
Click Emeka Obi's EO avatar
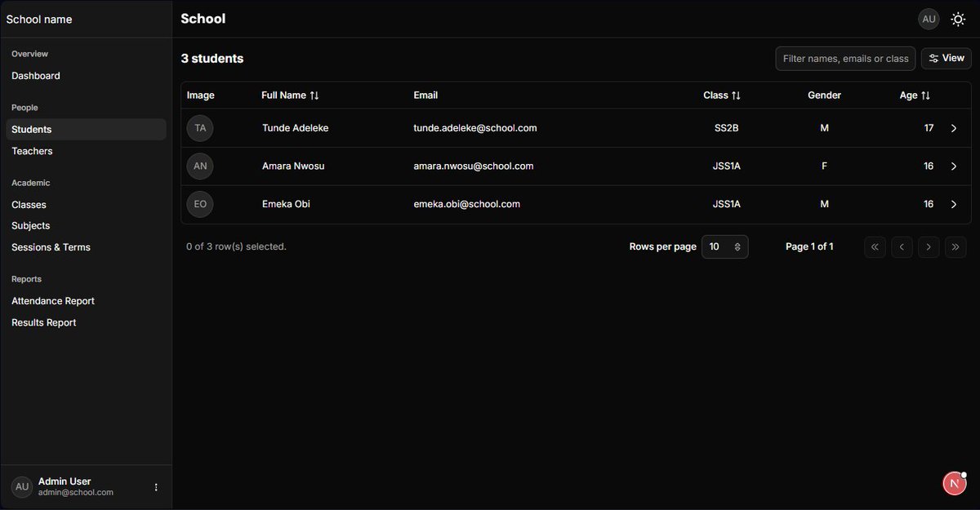200,204
